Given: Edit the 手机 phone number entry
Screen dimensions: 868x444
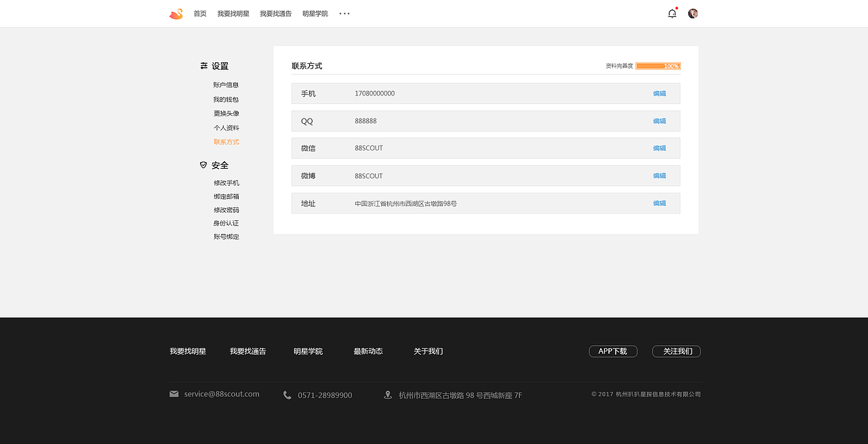Looking at the screenshot, I should pos(658,94).
